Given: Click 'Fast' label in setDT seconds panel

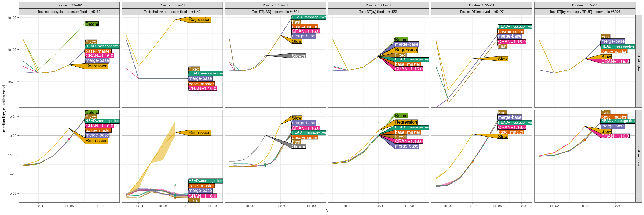Looking at the screenshot, I should pos(502,113).
